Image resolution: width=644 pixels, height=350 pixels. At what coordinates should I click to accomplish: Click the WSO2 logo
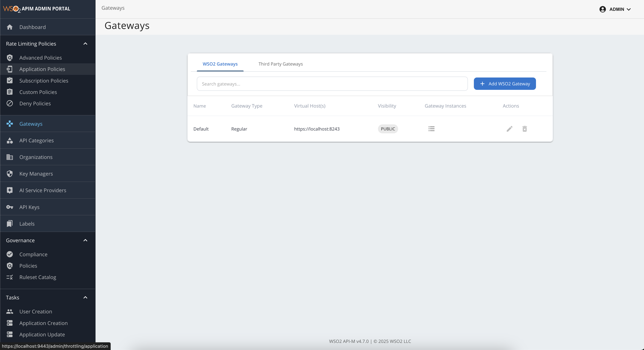[12, 9]
